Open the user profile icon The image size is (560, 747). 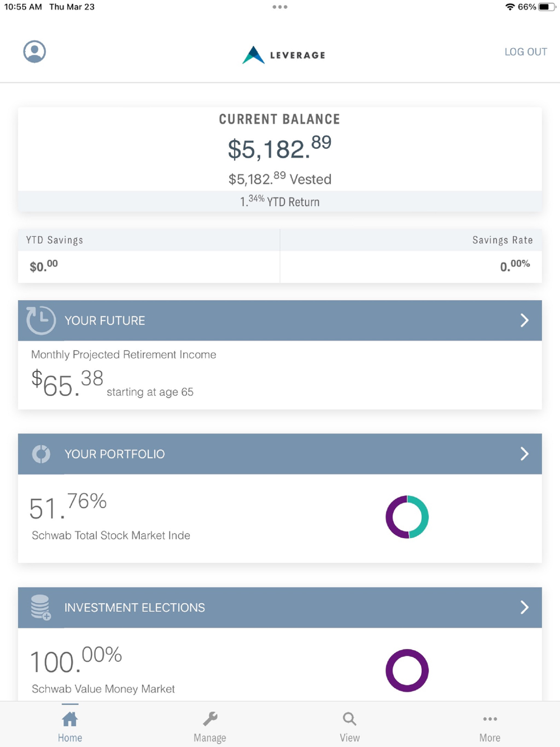point(34,52)
